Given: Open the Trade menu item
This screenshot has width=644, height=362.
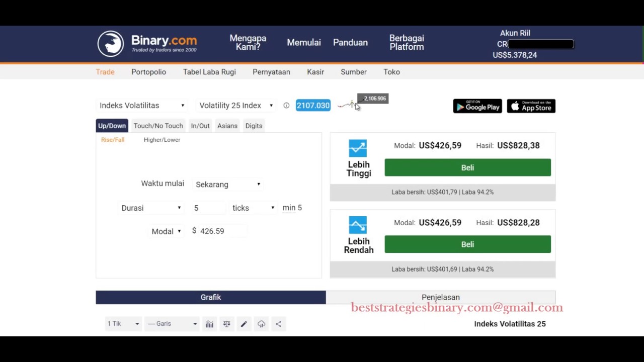Looking at the screenshot, I should coord(105,72).
